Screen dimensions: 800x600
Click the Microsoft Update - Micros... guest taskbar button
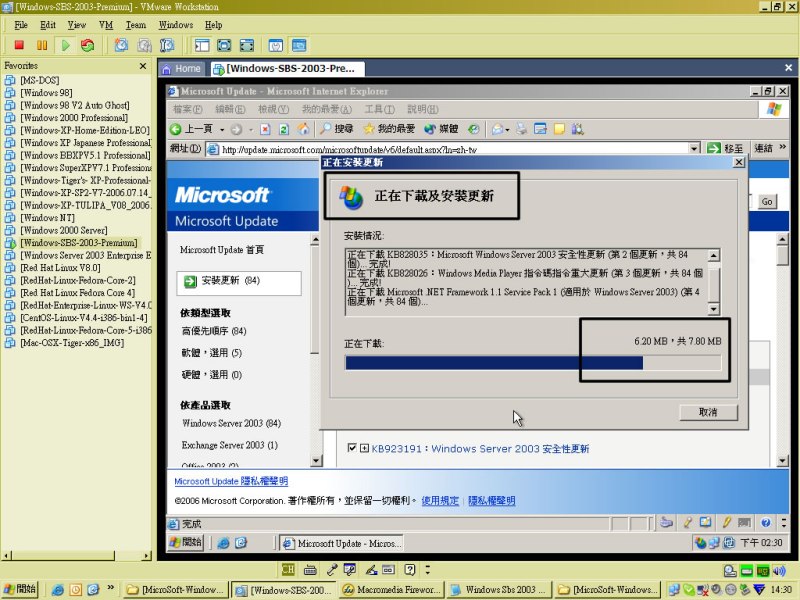pyautogui.click(x=342, y=543)
